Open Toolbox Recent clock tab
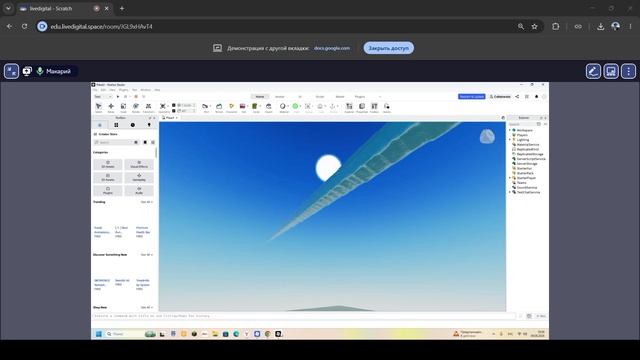Viewport: 640px width, 360px height. (x=133, y=125)
